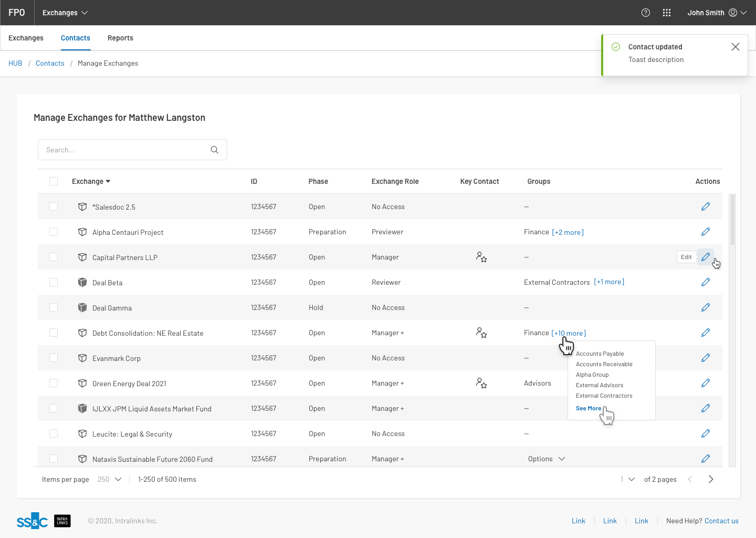This screenshot has width=756, height=538.
Task: Click the cube icon beside Deal Beta
Action: (82, 282)
